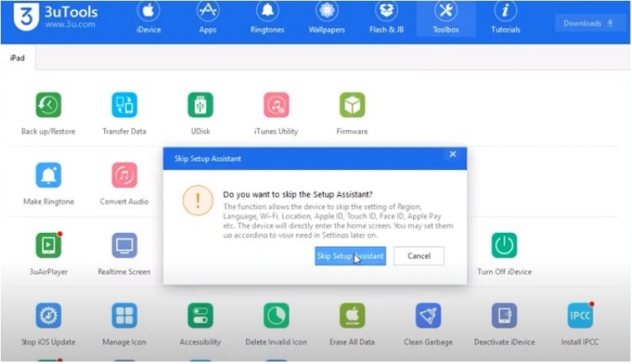Screen dimensions: 632x364
Task: Open the Make Ringtone tool
Action: (x=48, y=175)
